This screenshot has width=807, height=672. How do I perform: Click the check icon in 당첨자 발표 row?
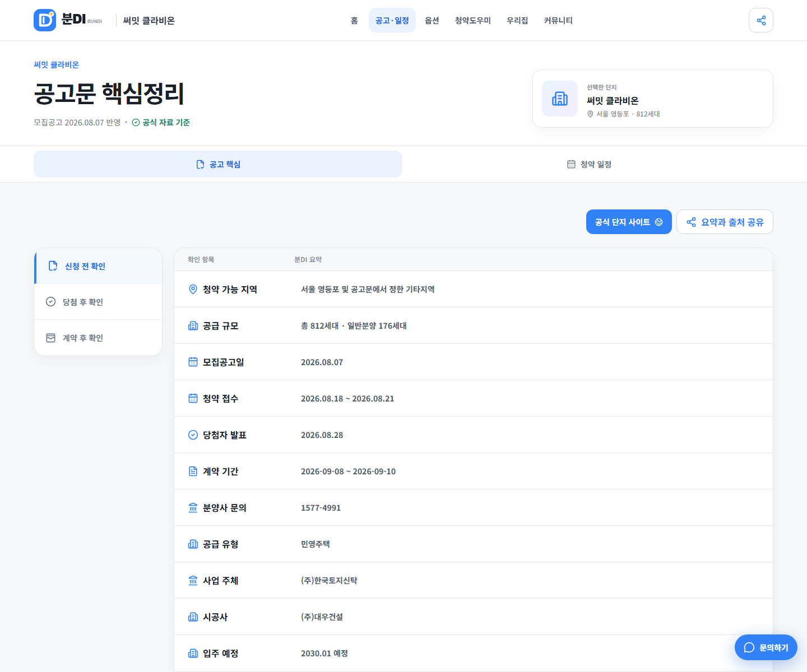pos(193,435)
